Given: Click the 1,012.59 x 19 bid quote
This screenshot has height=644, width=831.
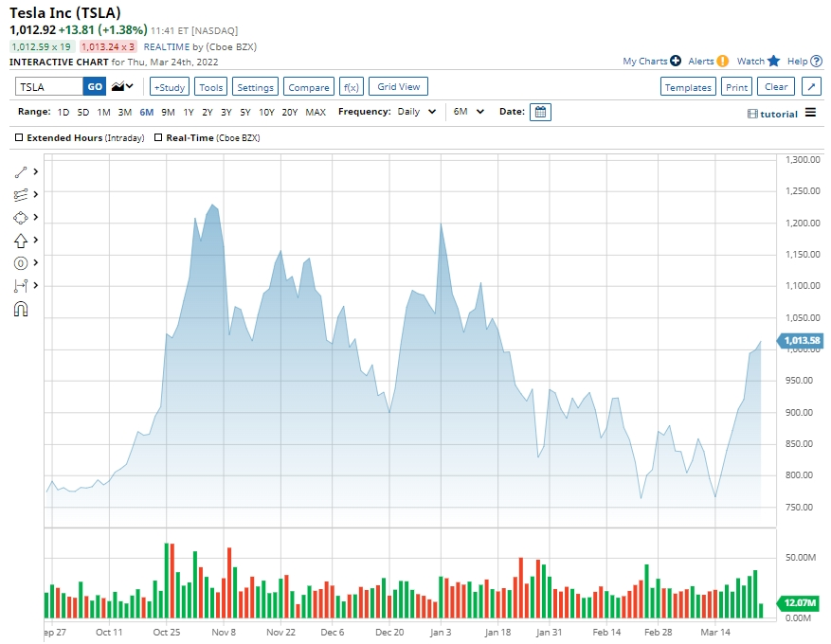Looking at the screenshot, I should click(x=42, y=46).
